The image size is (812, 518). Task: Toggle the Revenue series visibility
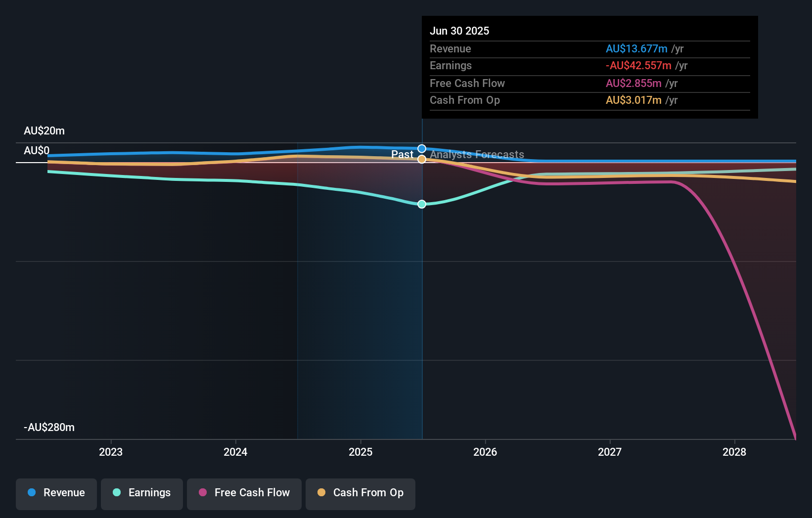click(56, 494)
